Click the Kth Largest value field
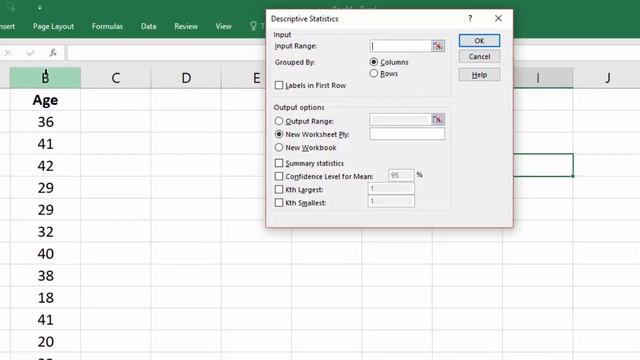The height and width of the screenshot is (360, 640). pyautogui.click(x=391, y=189)
